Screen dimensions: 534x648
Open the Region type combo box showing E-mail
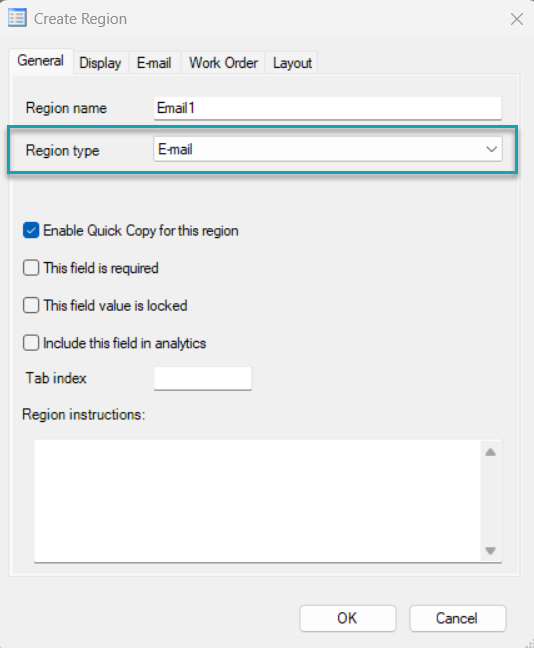point(328,149)
